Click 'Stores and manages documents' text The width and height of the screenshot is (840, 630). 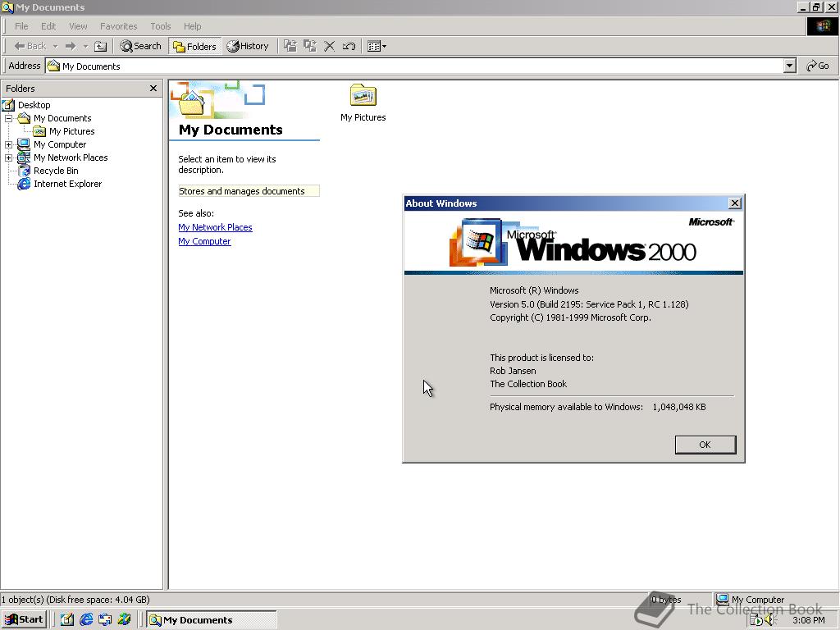[242, 191]
